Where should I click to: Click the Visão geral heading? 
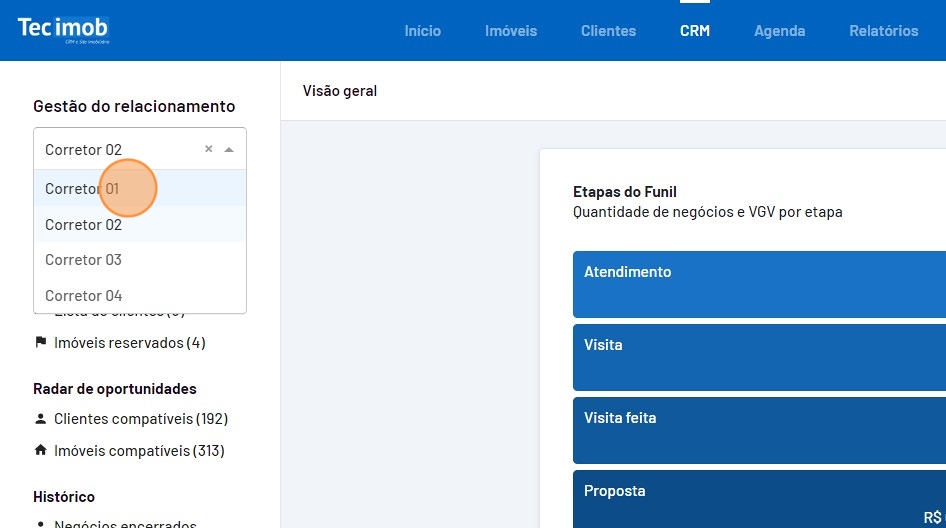(x=340, y=91)
